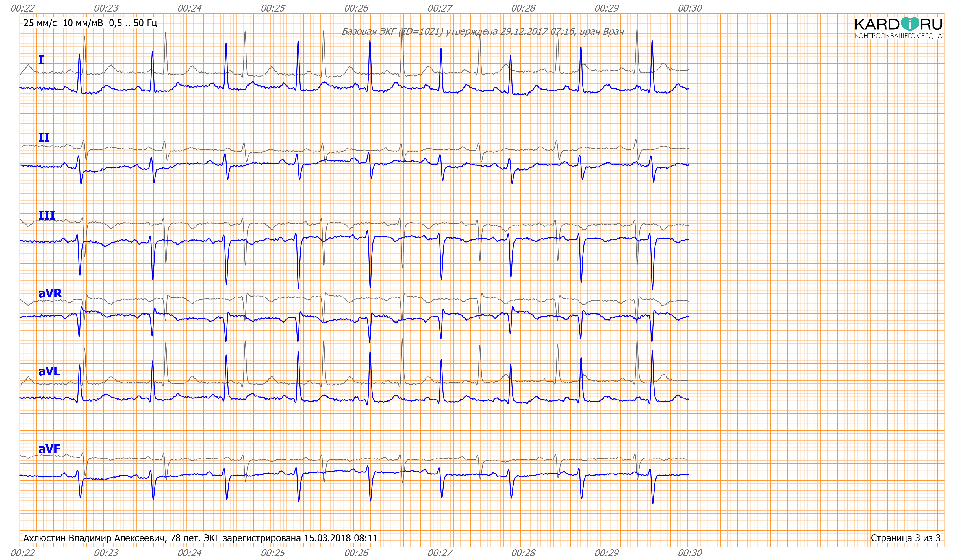Image resolution: width=953 pixels, height=560 pixels.
Task: Click the top 00:30 time marker
Action: pos(690,8)
